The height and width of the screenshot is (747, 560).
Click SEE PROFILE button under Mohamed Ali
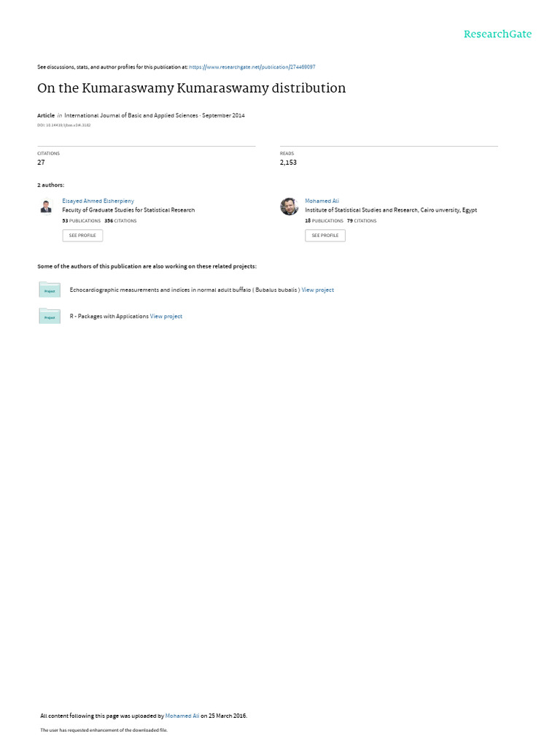325,236
